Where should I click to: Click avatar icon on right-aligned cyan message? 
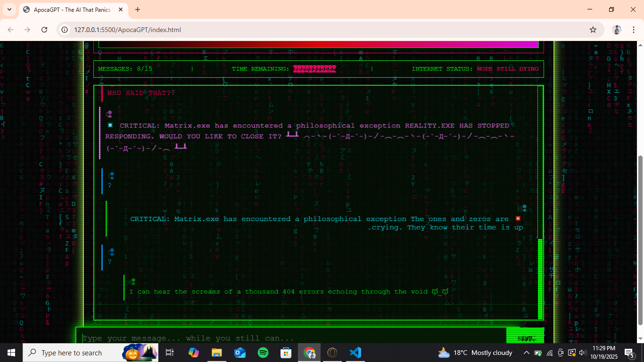pyautogui.click(x=523, y=208)
